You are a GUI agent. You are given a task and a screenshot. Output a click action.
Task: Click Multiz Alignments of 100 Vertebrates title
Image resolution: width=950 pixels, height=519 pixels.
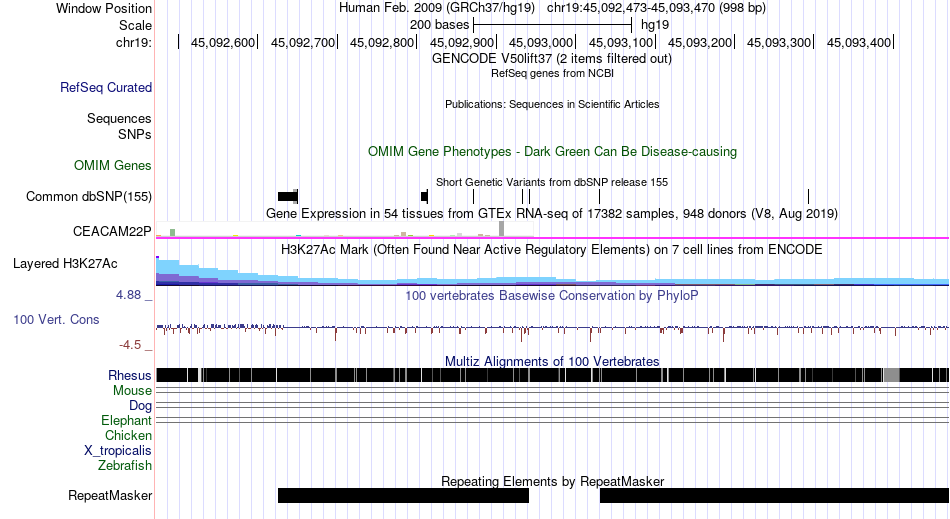[x=552, y=362]
